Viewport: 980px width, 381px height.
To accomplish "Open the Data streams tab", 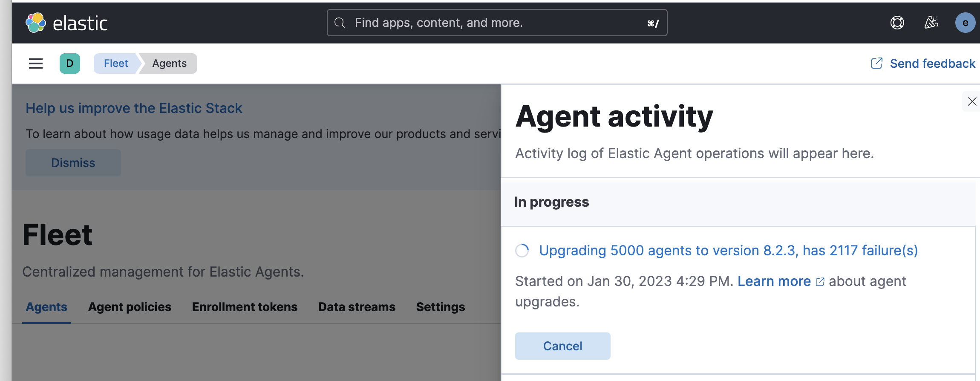I will coord(357,307).
